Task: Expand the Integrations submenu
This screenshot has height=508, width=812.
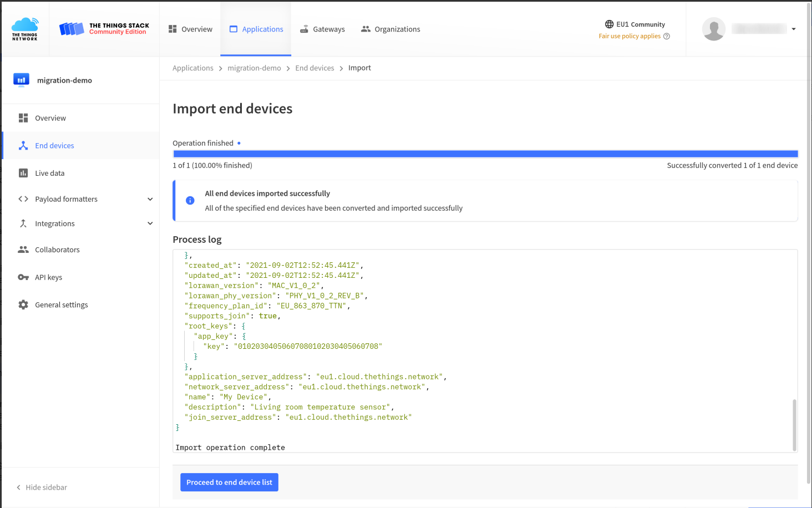Action: 150,223
